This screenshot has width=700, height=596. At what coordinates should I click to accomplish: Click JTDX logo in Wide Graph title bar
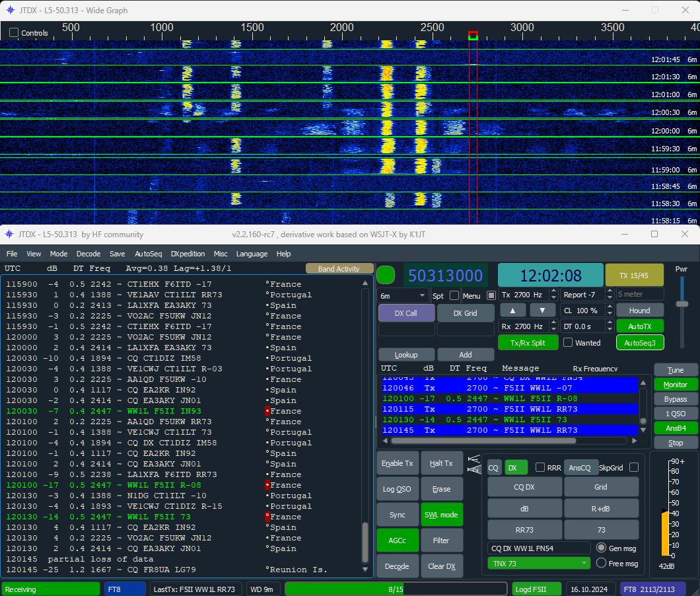tap(11, 10)
